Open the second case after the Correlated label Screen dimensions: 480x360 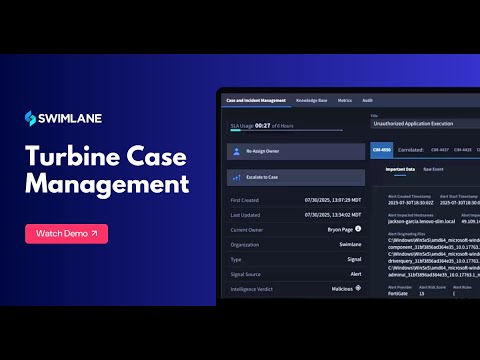463,150
